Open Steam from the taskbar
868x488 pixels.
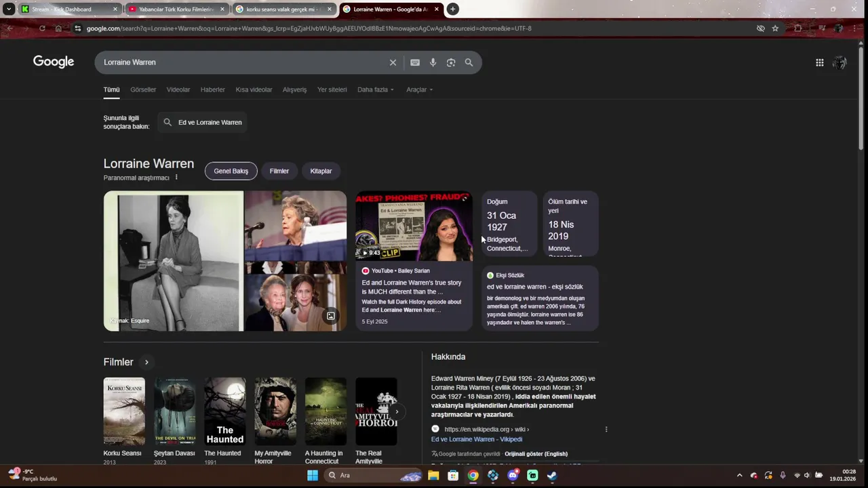click(x=553, y=475)
